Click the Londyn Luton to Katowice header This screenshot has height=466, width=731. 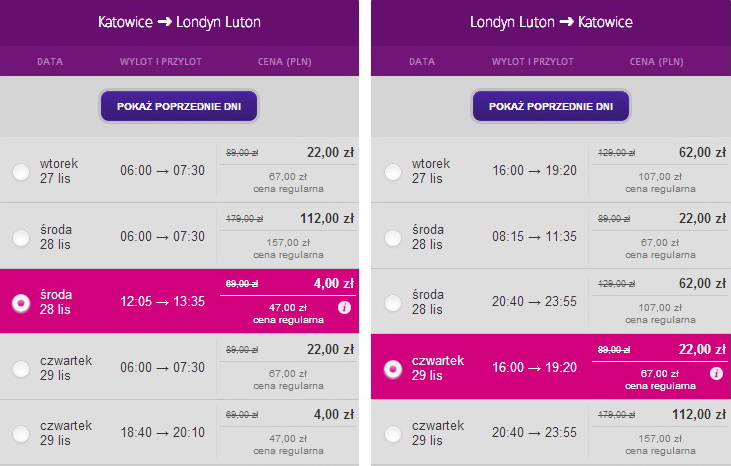(551, 22)
